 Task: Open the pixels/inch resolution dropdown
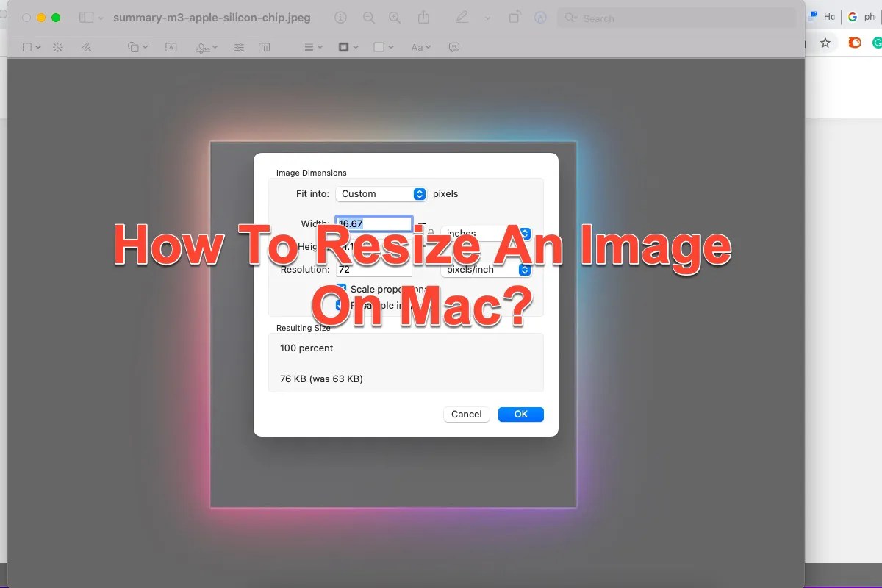pyautogui.click(x=487, y=269)
